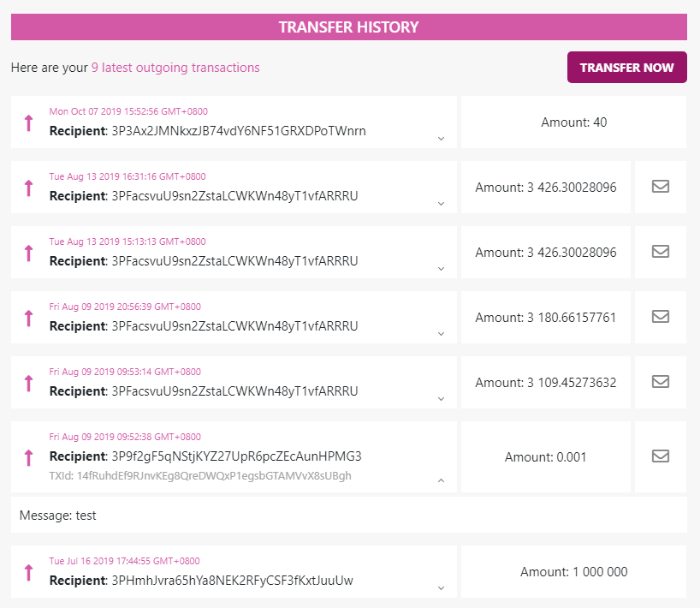Screen dimensions: 700x608
Task: Click the 'Message: test' row
Action: pyautogui.click(x=349, y=516)
